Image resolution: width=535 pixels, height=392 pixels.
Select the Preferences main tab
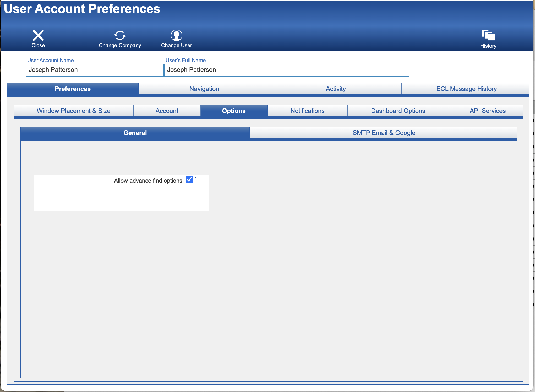[x=73, y=89]
